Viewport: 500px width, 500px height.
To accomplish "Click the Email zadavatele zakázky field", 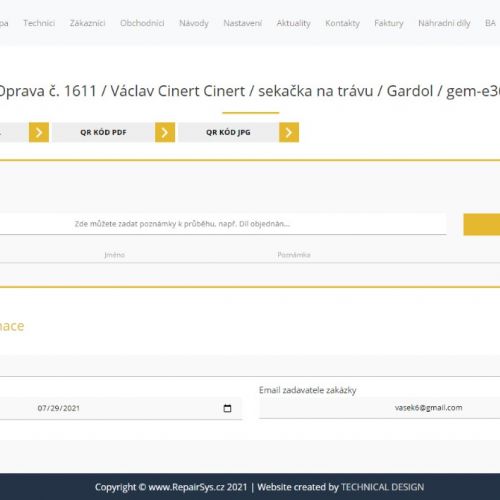I will pos(380,408).
